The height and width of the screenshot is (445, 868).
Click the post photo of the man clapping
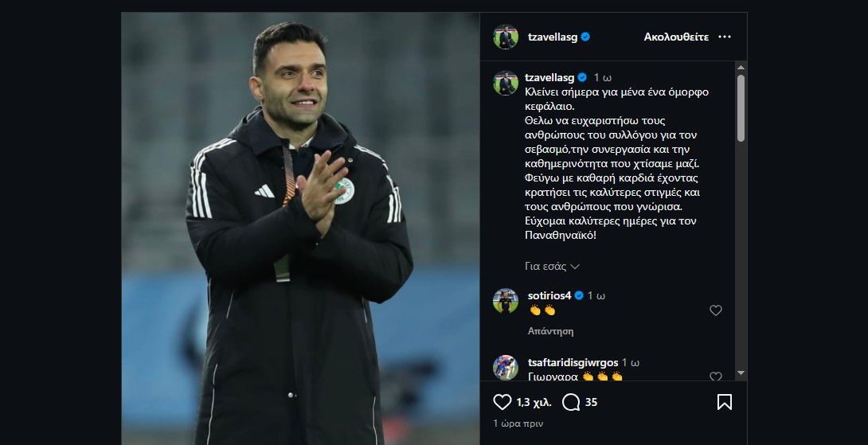(x=300, y=228)
